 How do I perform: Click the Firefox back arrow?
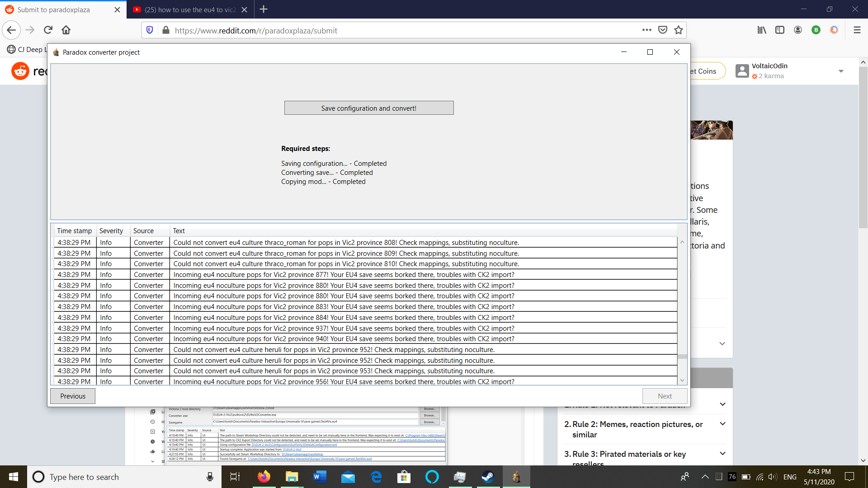[x=11, y=30]
